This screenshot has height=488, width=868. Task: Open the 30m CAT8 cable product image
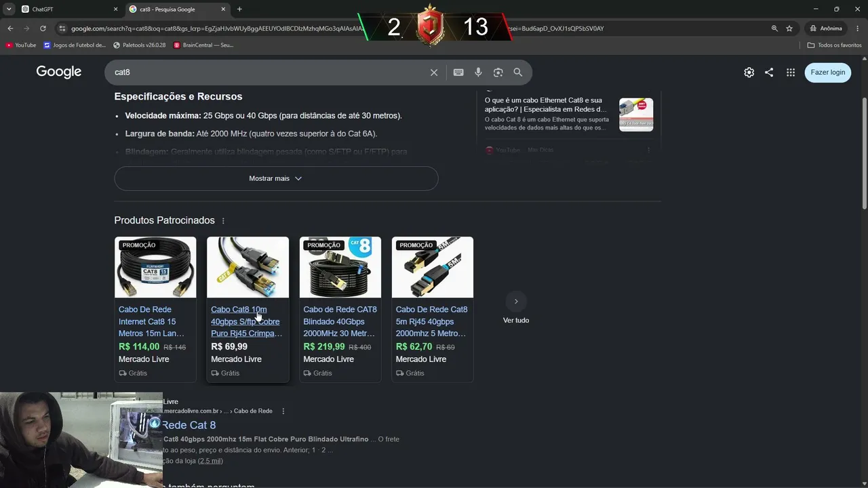click(340, 267)
